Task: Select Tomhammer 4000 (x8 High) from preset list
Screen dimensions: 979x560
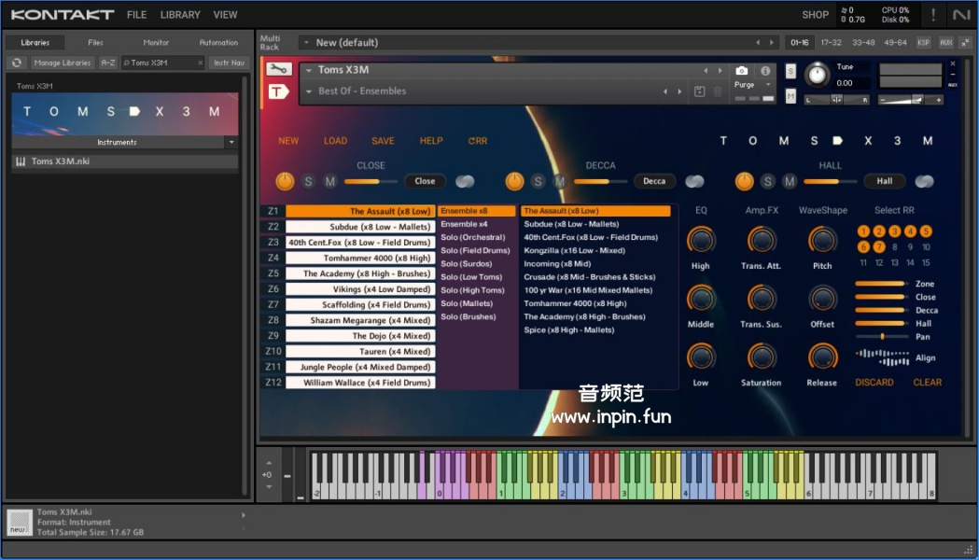Action: point(575,303)
